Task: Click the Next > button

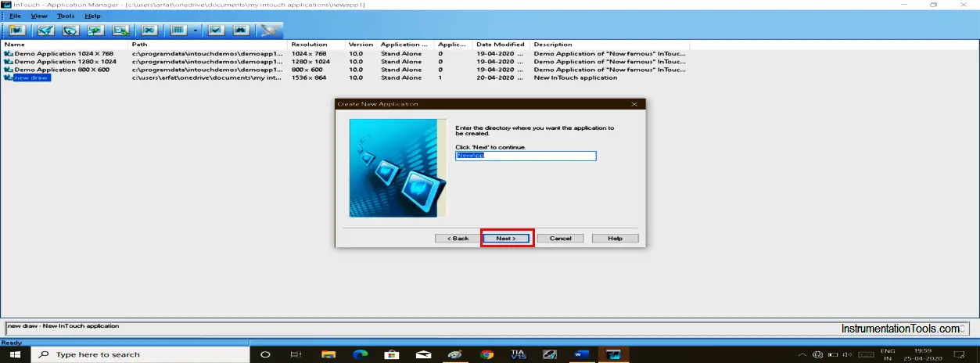Action: 506,238
